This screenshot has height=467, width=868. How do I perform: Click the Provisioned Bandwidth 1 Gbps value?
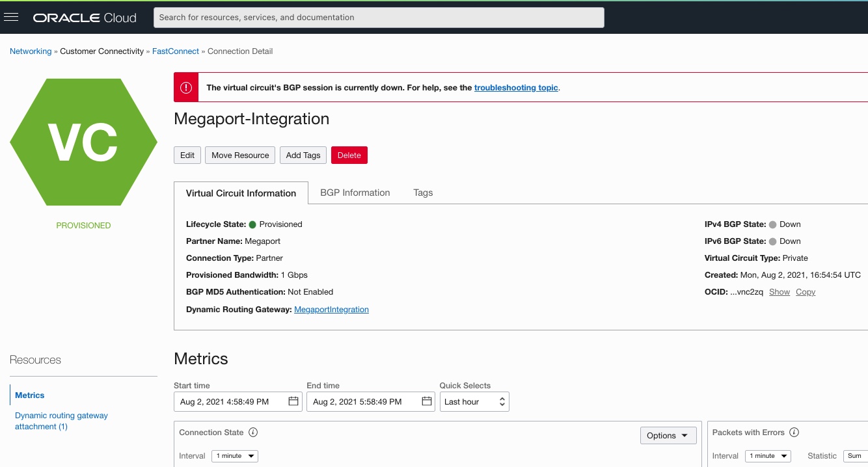pos(294,275)
